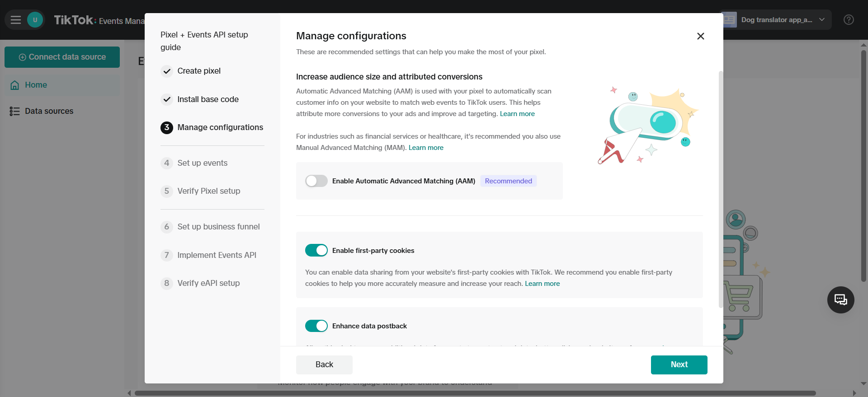
Task: Click Pixel + Events API setup guide title
Action: click(204, 41)
